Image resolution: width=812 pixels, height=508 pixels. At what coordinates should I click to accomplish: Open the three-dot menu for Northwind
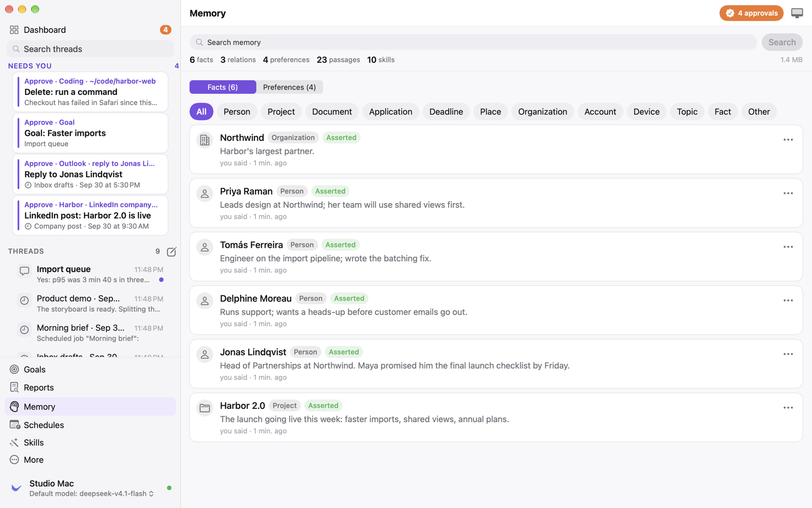[788, 140]
